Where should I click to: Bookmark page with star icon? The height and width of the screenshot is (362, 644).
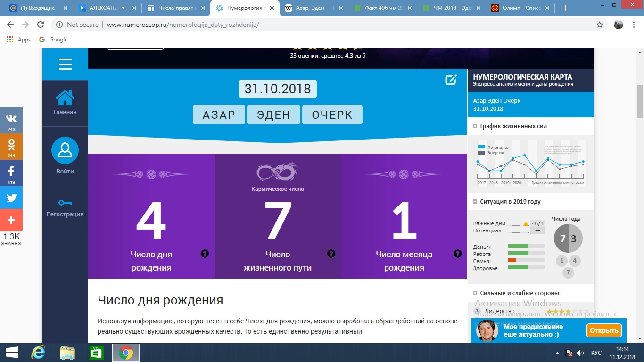point(600,25)
